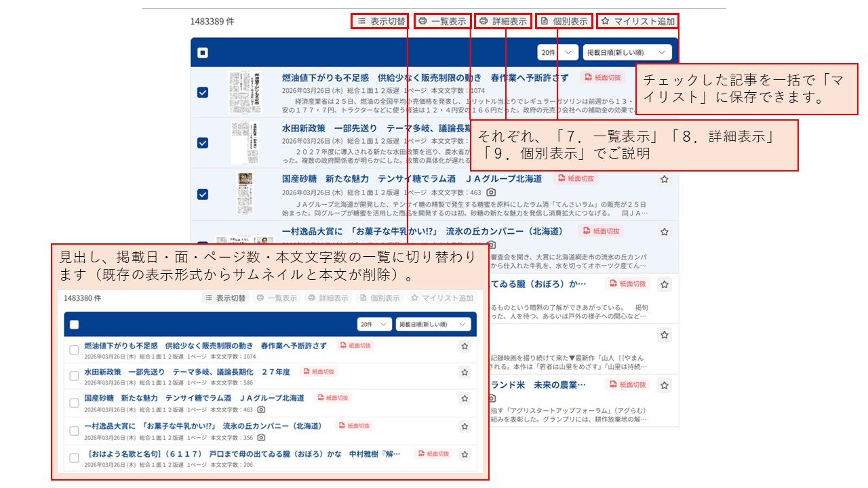868x488 pixels.
Task: Click greyed 一覧表示 button in inset toolbar
Action: 277,298
